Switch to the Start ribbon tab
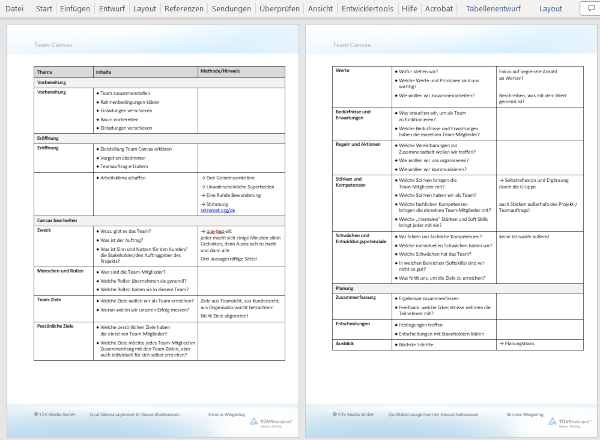The width and height of the screenshot is (600, 440). pyautogui.click(x=45, y=8)
